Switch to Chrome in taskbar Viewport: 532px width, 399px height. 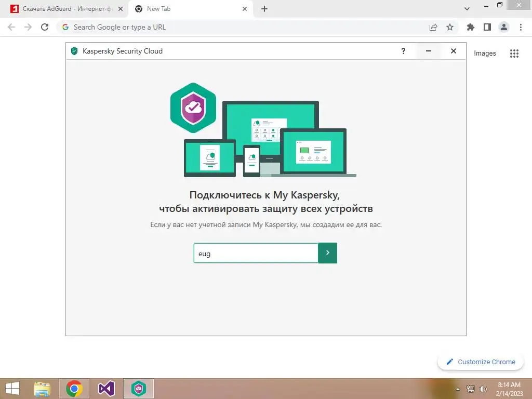pos(74,389)
